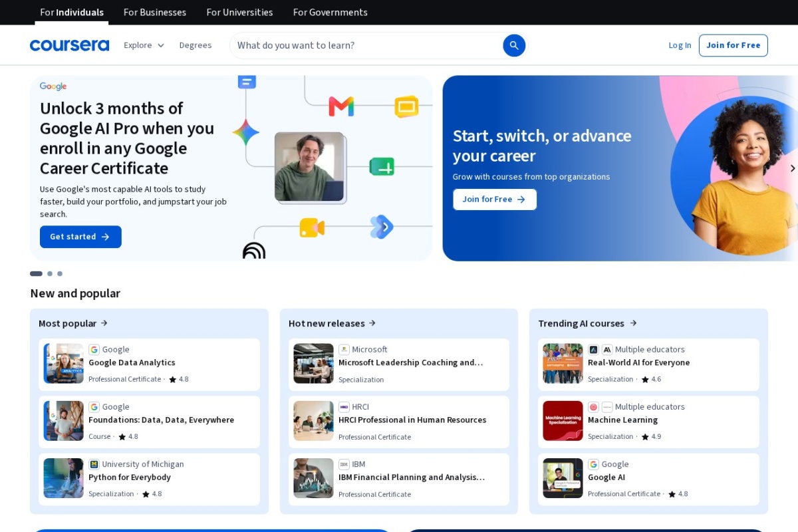Click the Gmail icon in the Google banner
The height and width of the screenshot is (532, 798).
pos(341,106)
